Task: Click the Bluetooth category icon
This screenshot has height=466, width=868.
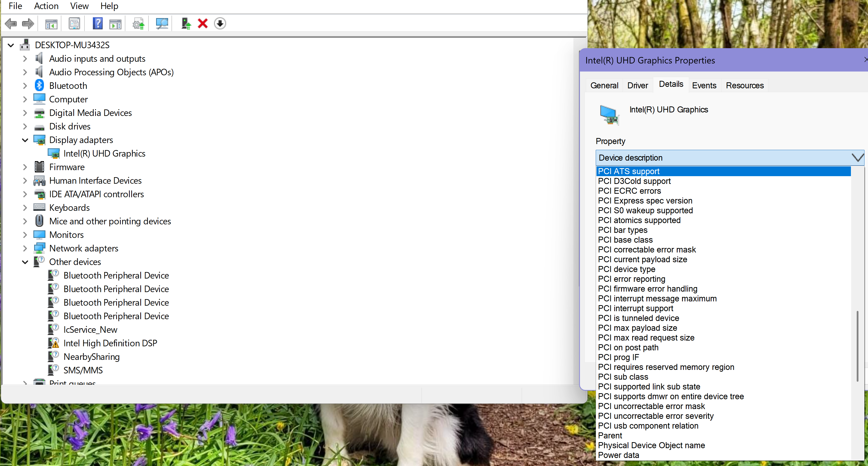Action: [x=39, y=86]
